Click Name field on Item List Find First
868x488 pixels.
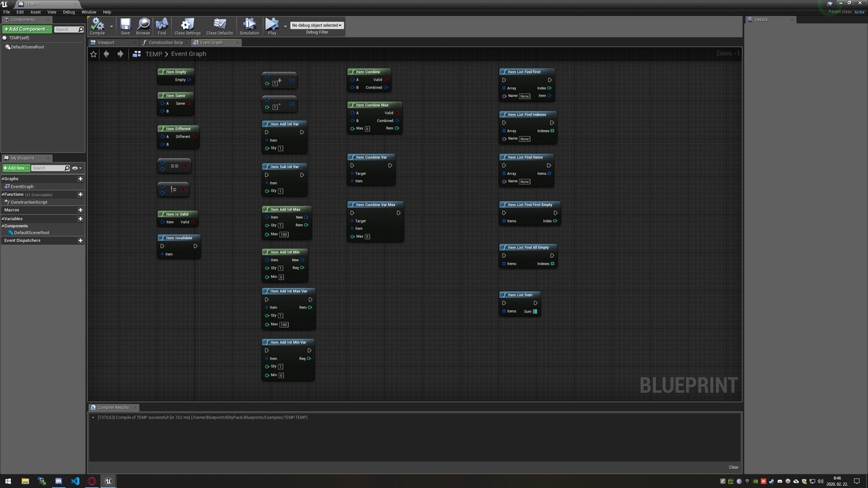click(x=524, y=96)
